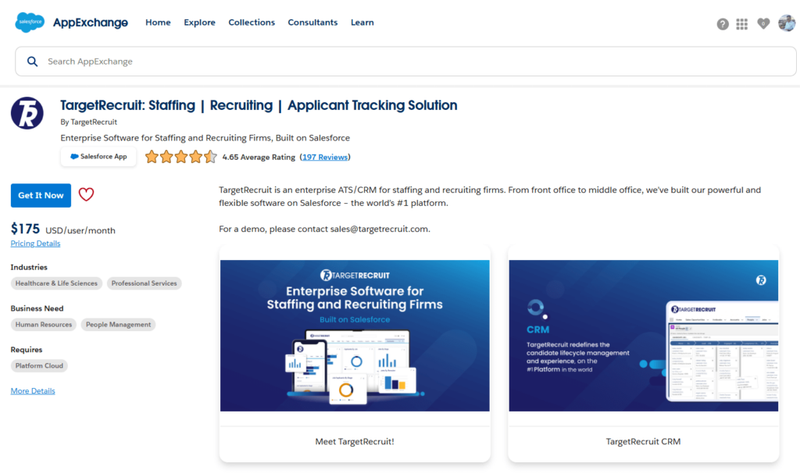Open the More Details link
Screen dimensions: 800x473
coord(33,391)
